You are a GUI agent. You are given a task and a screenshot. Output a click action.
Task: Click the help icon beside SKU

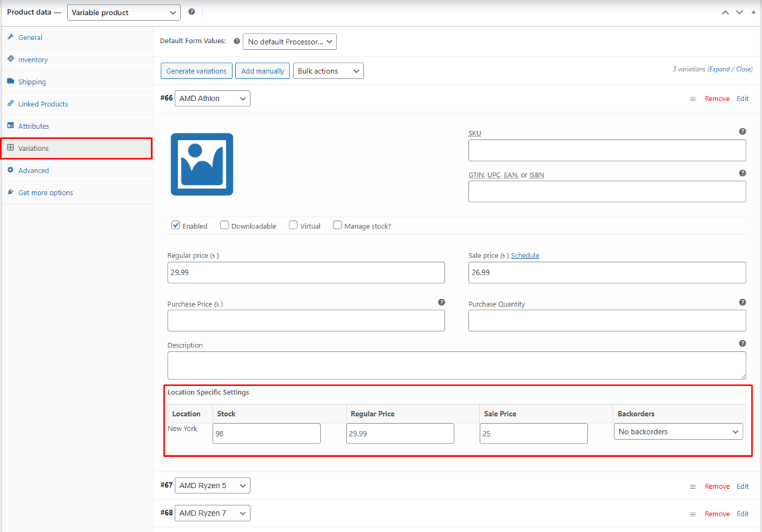742,130
